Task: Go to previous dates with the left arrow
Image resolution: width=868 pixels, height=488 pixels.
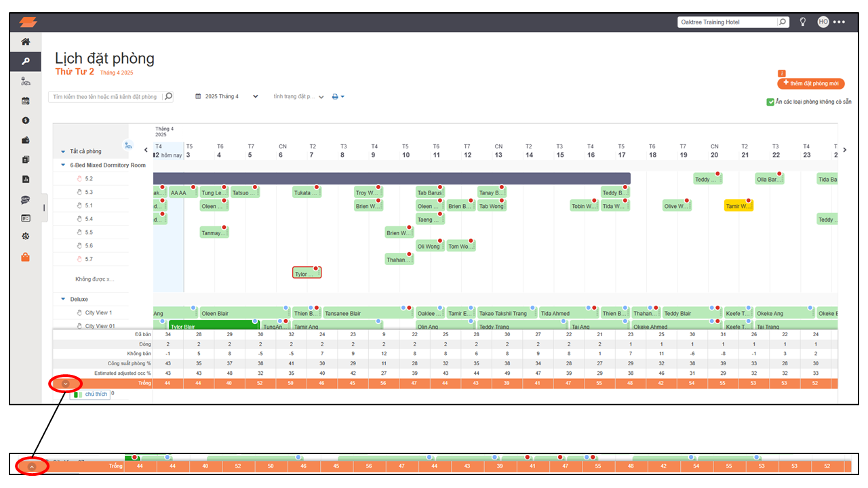Action: point(146,150)
